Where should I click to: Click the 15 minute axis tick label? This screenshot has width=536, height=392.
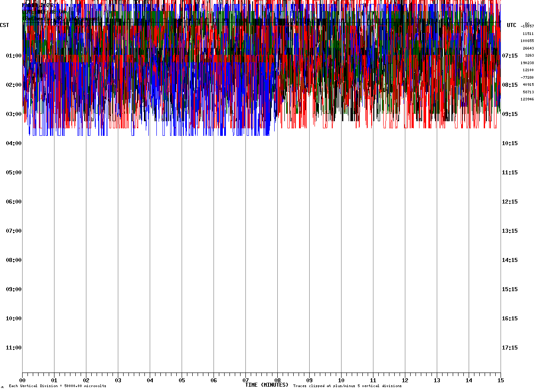[x=501, y=380]
